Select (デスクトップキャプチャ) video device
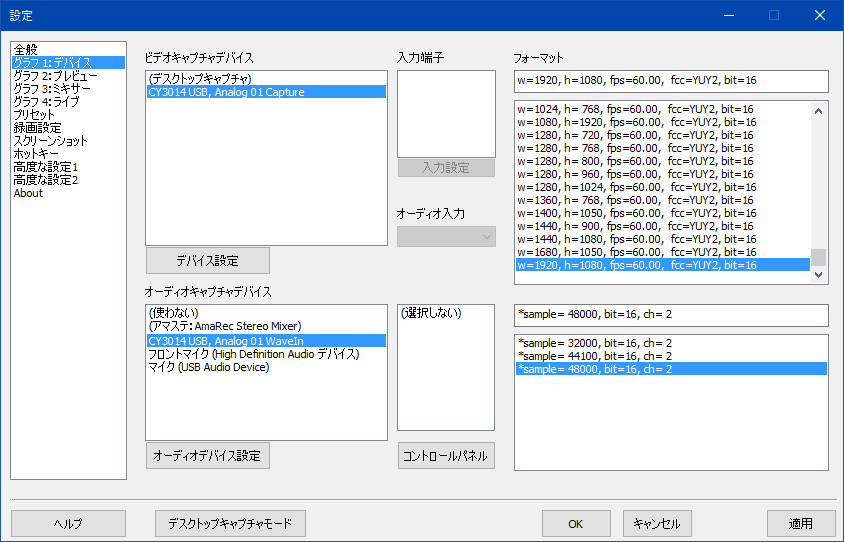This screenshot has height=542, width=844. (x=266, y=79)
